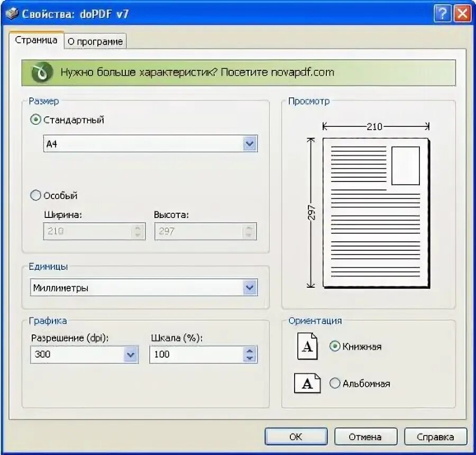
Task: Click the title bar help question mark
Action: [443, 13]
